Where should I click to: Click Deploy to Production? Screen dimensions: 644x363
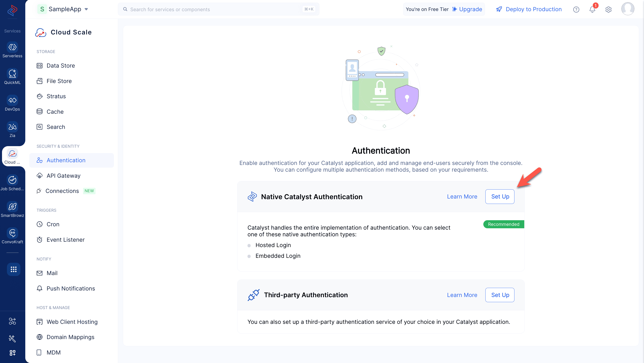point(529,9)
